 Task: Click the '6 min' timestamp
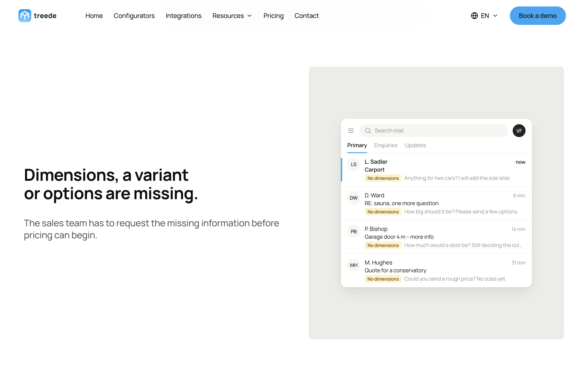(x=519, y=196)
